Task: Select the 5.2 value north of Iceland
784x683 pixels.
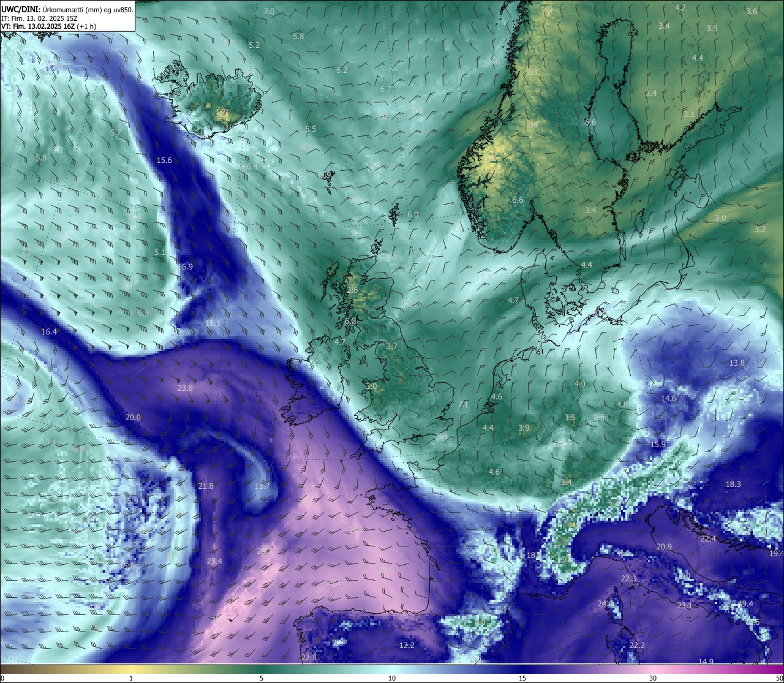Action: click(254, 45)
